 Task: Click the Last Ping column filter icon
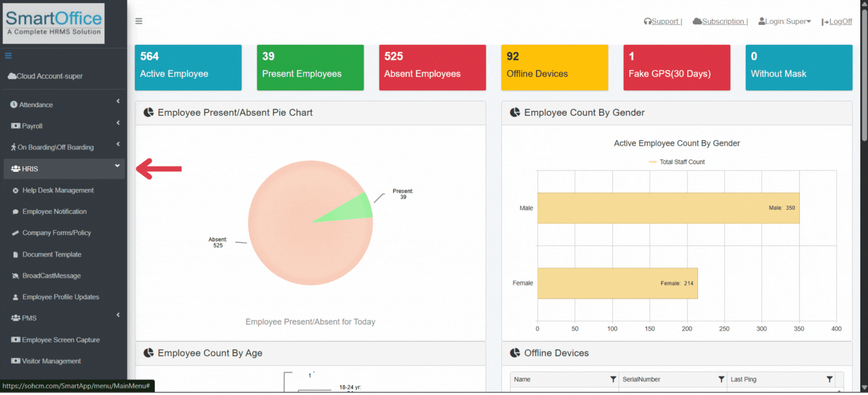[829, 380]
